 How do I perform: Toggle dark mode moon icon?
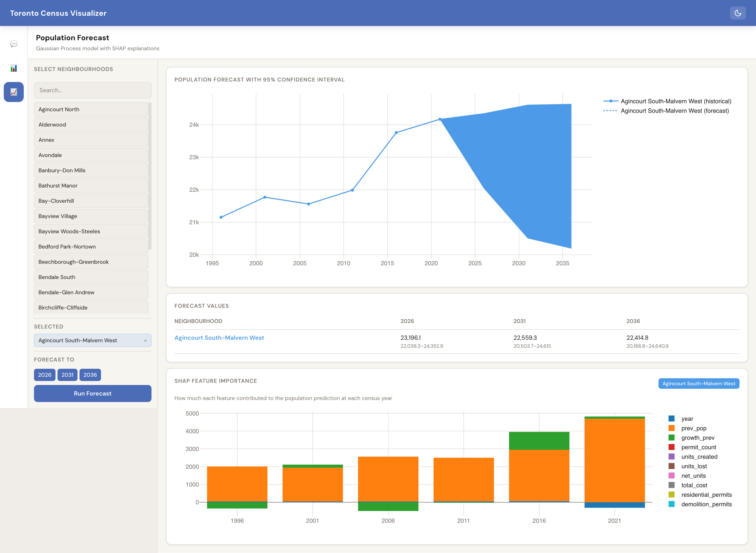pyautogui.click(x=737, y=13)
